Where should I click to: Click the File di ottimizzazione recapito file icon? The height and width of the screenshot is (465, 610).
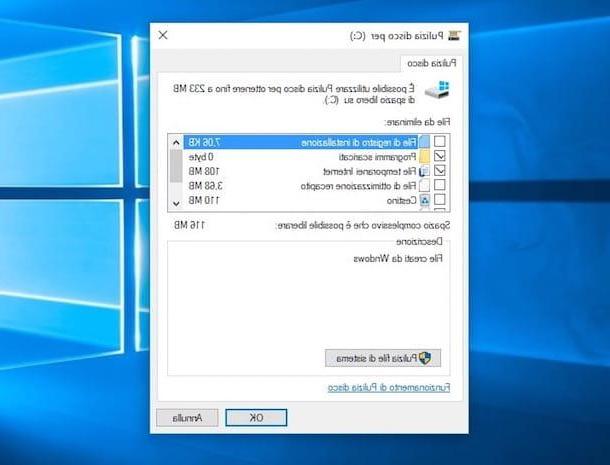coord(424,185)
